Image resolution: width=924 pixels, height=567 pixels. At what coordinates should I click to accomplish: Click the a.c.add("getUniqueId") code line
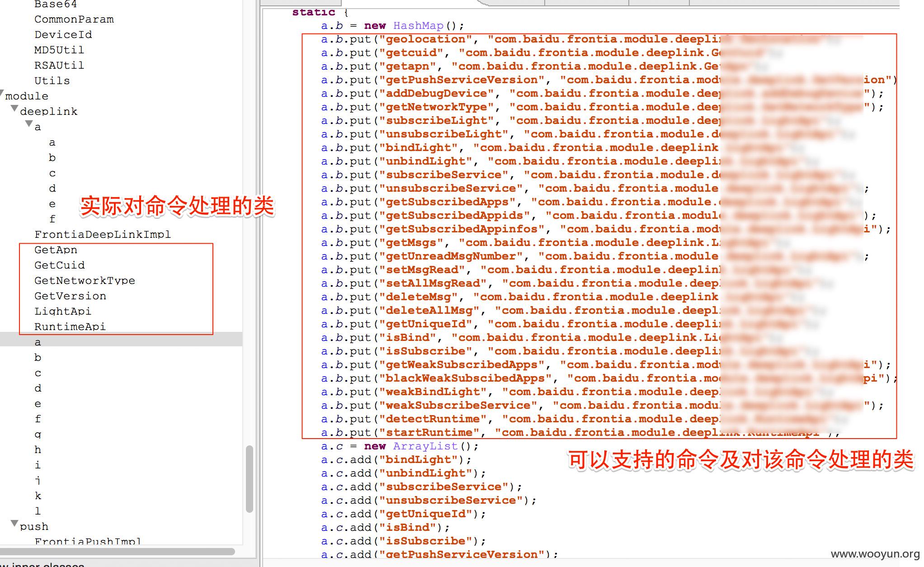coord(403,514)
